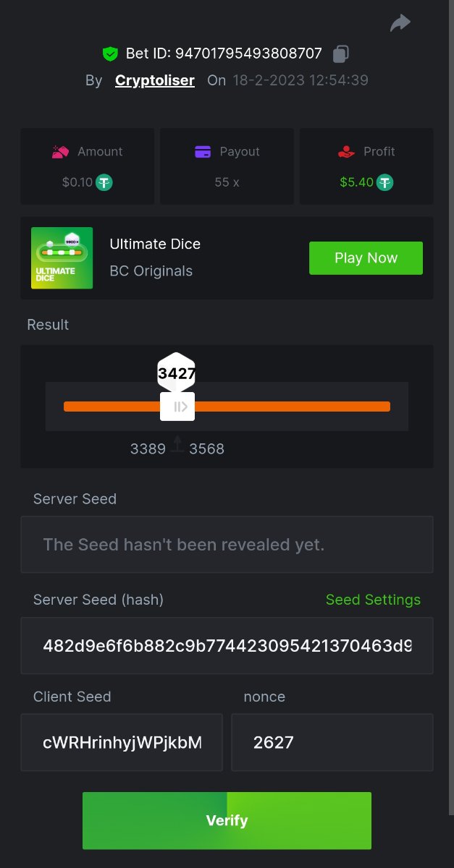The width and height of the screenshot is (454, 868).
Task: Copy the Bet ID with copy icon
Action: 341,54
